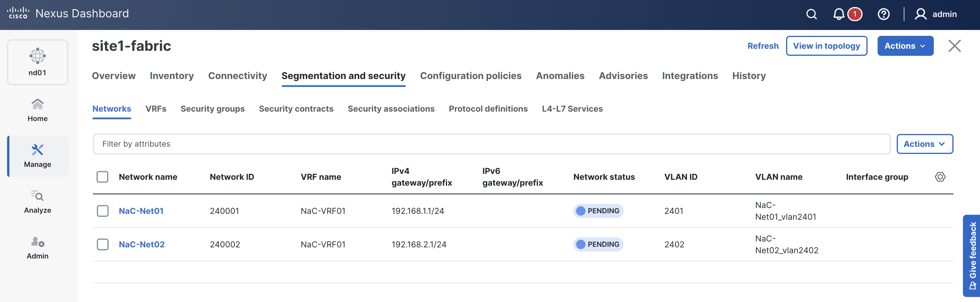Screen dimensions: 980x302
Task: Select all networks with header checkbox
Action: click(x=102, y=177)
